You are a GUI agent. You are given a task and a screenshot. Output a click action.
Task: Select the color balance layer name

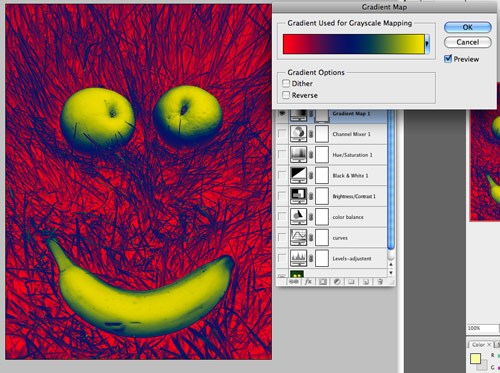click(x=348, y=217)
